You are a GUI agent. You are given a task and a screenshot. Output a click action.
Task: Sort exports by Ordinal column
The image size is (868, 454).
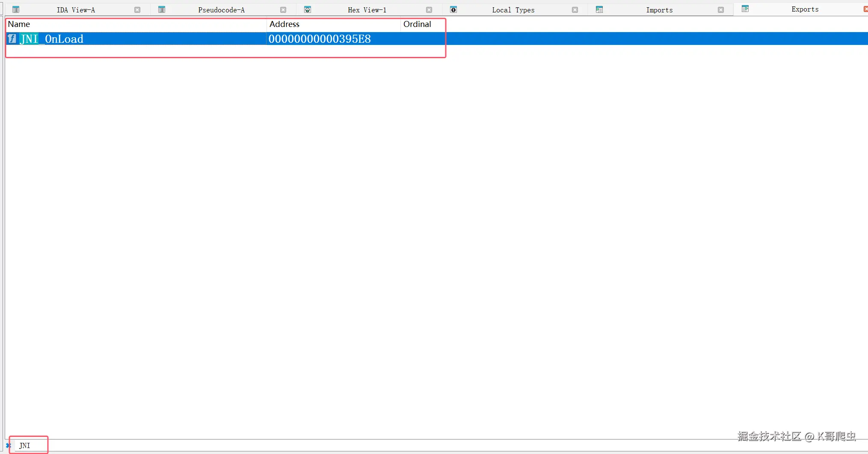tap(423, 24)
